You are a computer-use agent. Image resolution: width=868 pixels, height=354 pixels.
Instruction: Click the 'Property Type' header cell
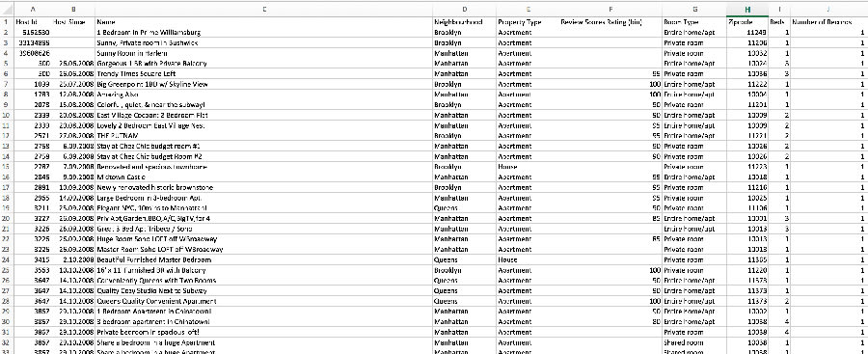click(529, 22)
